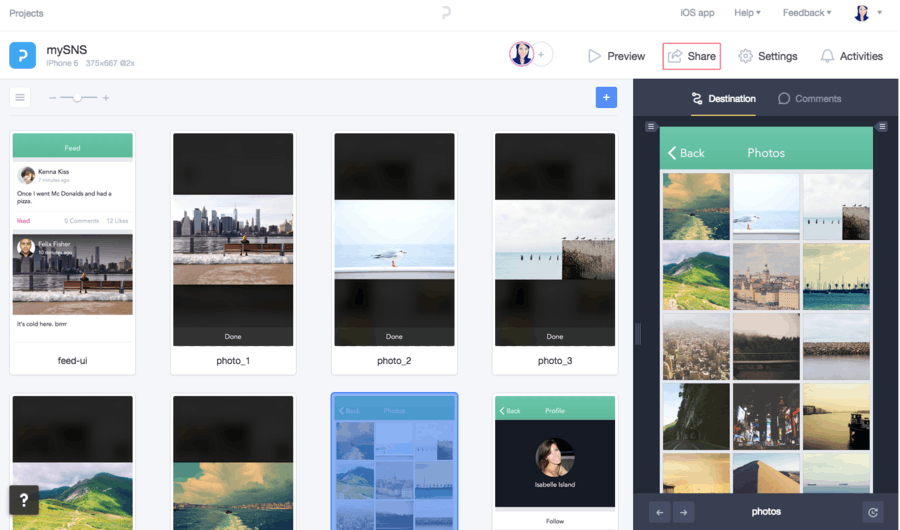Viewport: 900px width, 530px height.
Task: Open the right panel menu icon above phone preview
Action: tap(882, 126)
